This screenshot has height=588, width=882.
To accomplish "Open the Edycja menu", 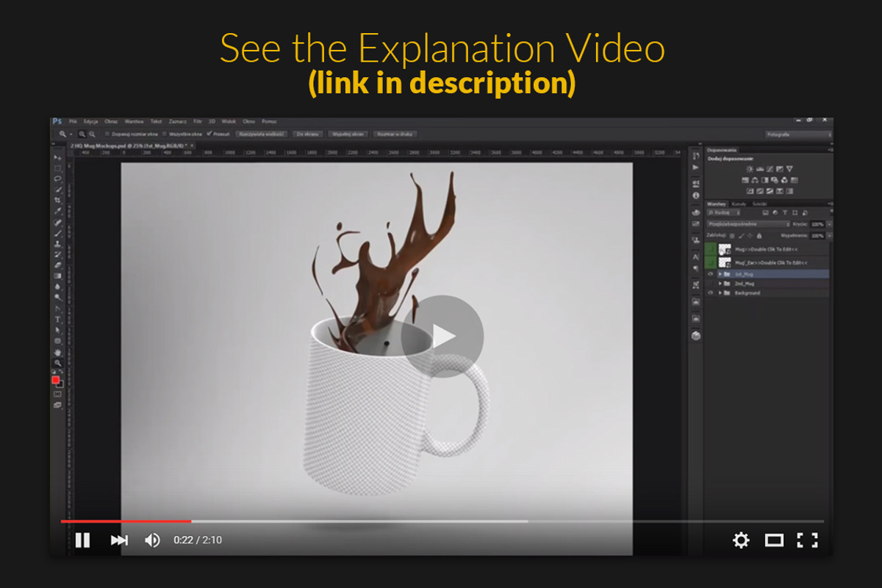I will tap(90, 121).
